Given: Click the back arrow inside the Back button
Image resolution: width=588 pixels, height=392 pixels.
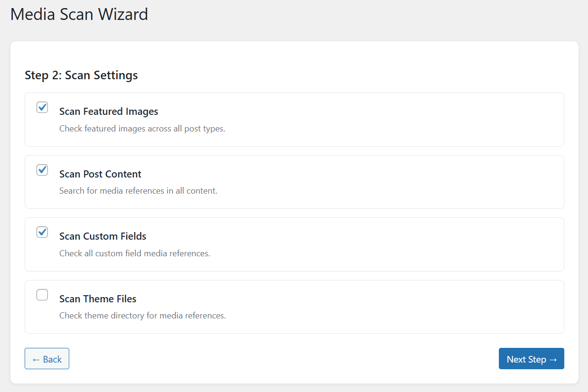Looking at the screenshot, I should pyautogui.click(x=36, y=359).
